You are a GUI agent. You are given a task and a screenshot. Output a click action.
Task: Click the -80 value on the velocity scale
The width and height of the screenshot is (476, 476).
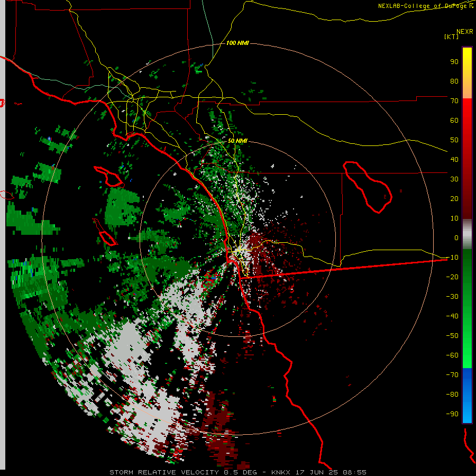pyautogui.click(x=452, y=395)
